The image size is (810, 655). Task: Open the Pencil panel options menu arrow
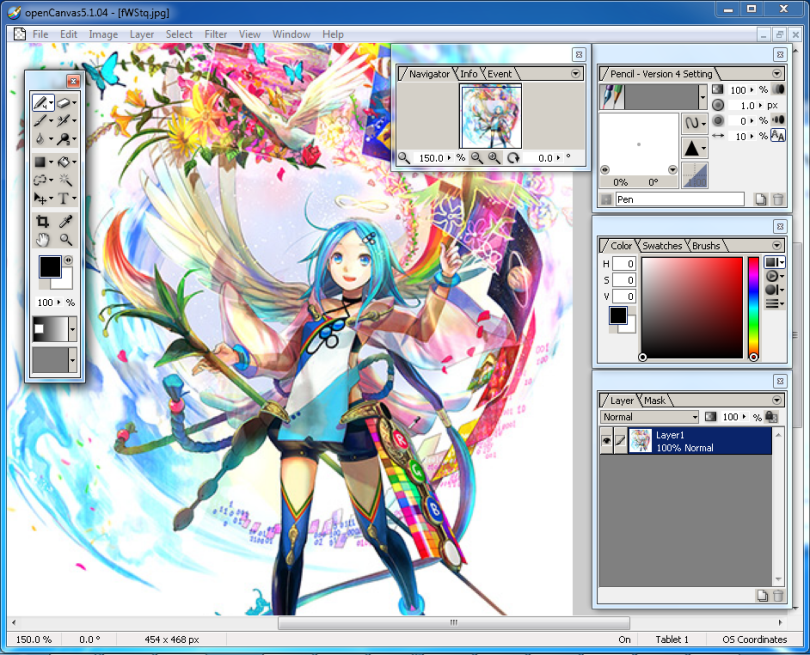click(776, 73)
